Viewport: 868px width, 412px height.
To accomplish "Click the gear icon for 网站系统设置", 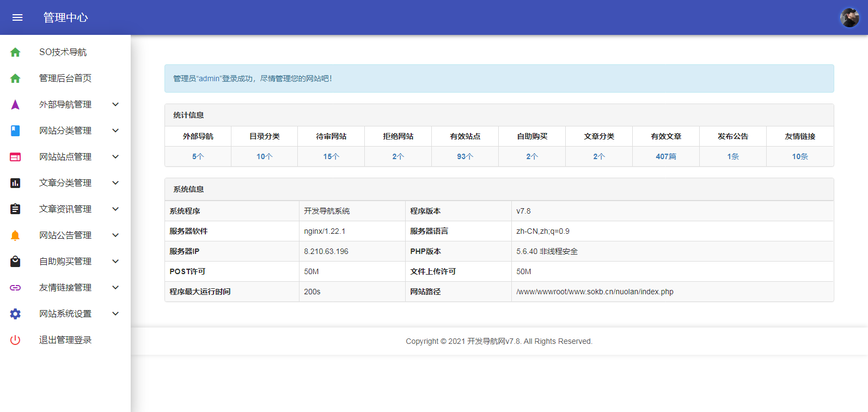I will coord(15,314).
